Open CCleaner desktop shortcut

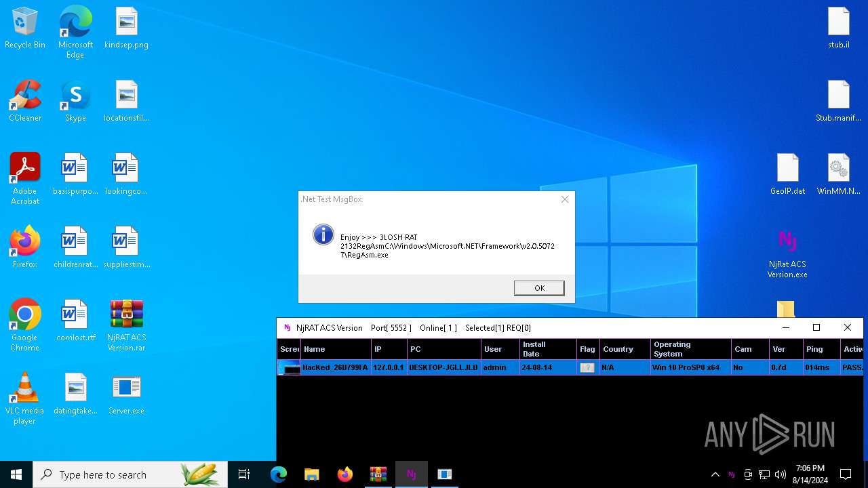(x=25, y=102)
